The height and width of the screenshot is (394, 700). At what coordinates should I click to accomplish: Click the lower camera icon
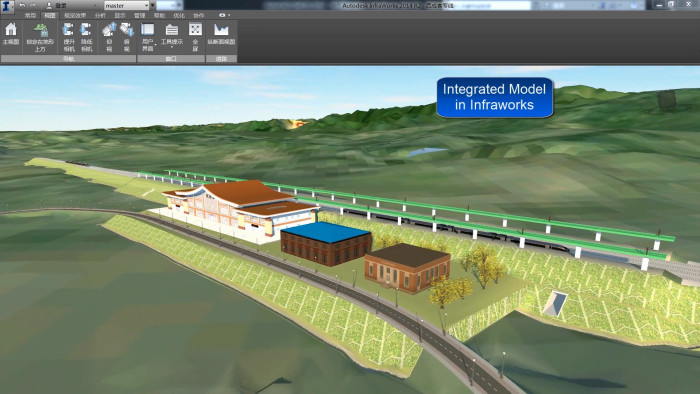(86, 30)
